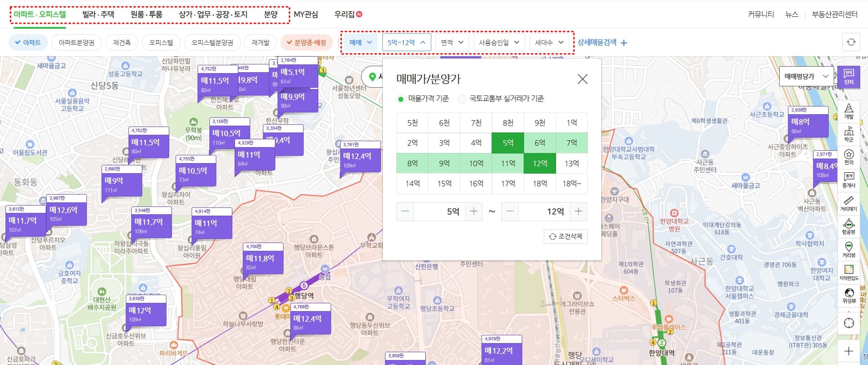Decrease the maximum price 12억 with minus
The image size is (868, 365).
pyautogui.click(x=510, y=212)
